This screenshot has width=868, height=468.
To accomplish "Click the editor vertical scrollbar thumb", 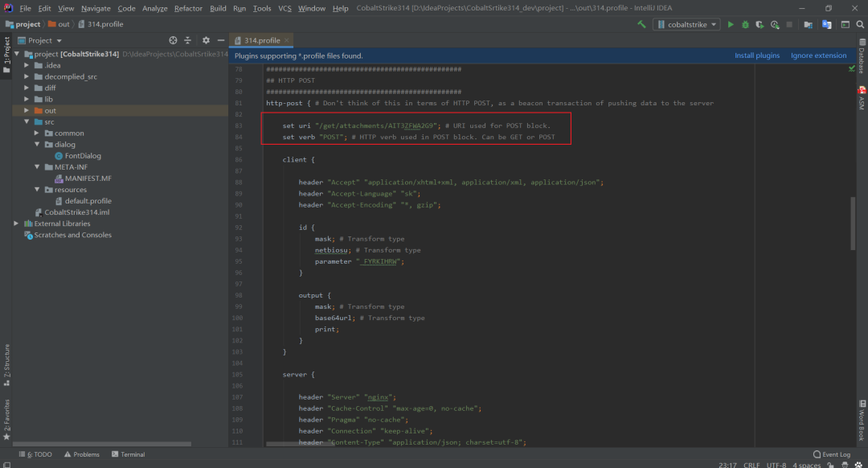I will pos(853,224).
